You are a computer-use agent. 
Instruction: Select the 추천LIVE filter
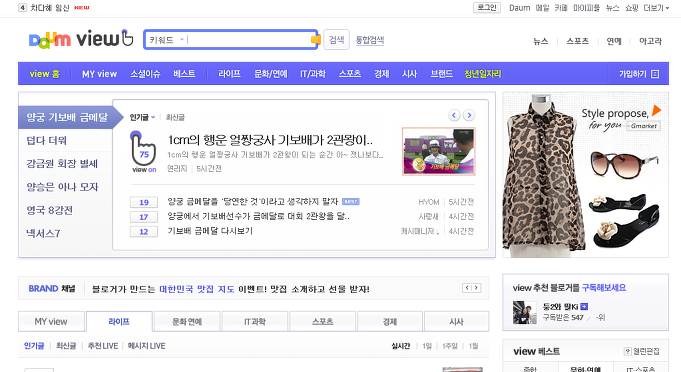click(103, 346)
